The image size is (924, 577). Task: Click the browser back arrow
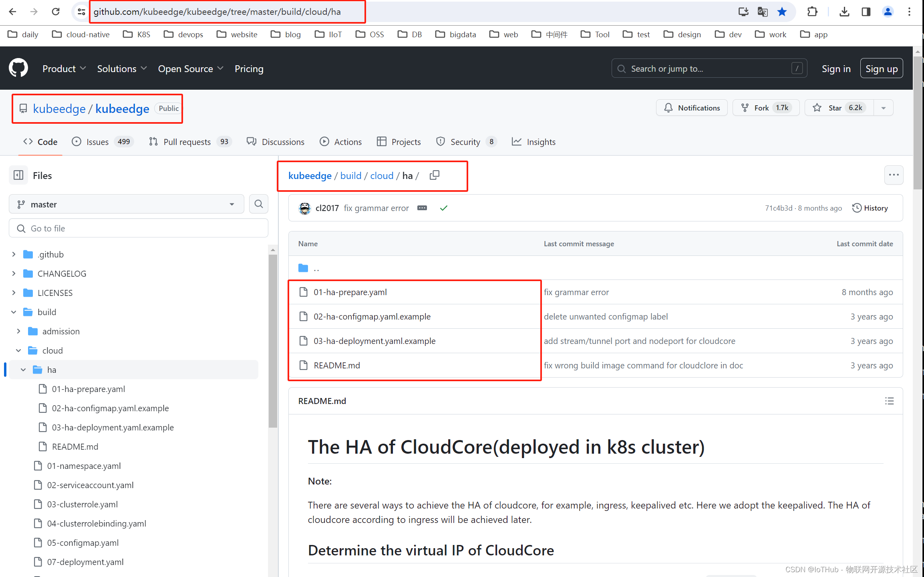[12, 12]
